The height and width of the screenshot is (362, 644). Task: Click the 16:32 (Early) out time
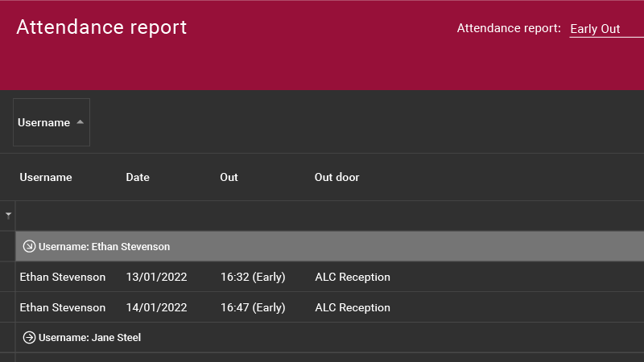pyautogui.click(x=253, y=277)
